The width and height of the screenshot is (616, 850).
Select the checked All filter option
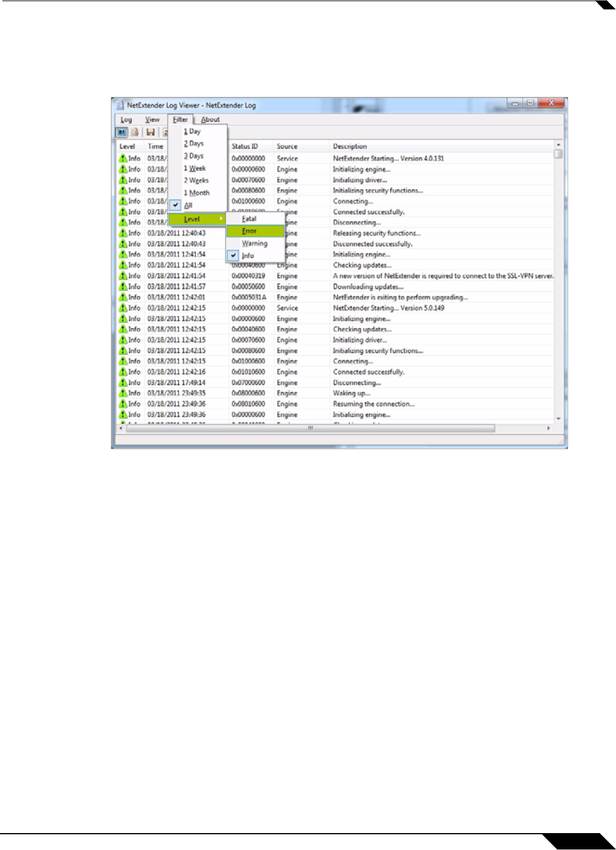198,205
